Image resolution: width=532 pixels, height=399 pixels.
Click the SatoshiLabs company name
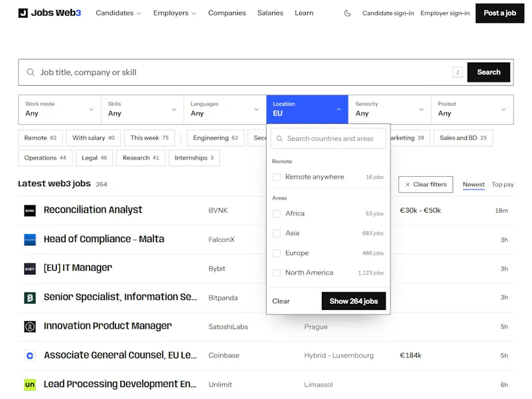click(228, 327)
